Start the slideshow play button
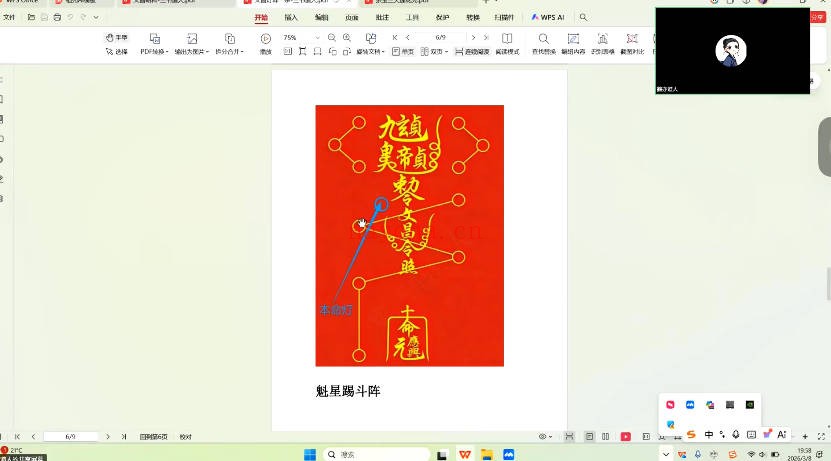This screenshot has width=831, height=461. (266, 45)
